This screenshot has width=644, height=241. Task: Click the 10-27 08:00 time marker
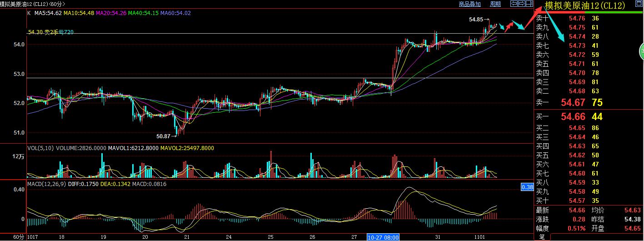point(383,237)
